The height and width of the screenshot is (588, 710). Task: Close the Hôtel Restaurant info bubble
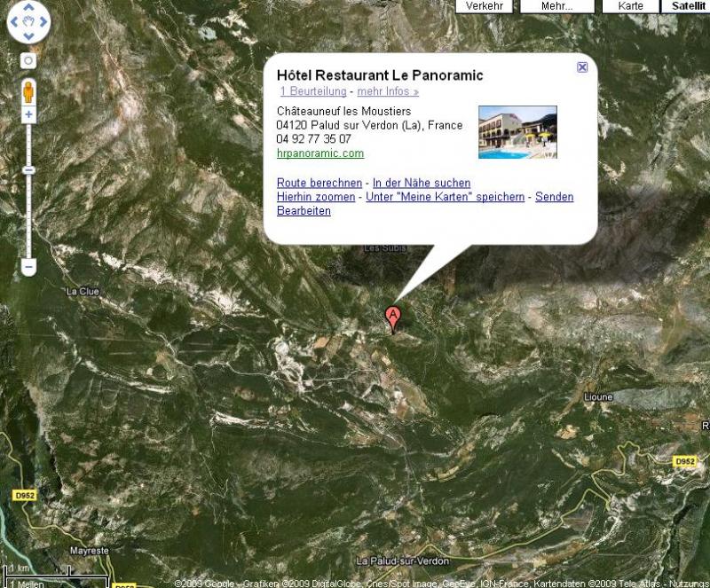tap(582, 67)
